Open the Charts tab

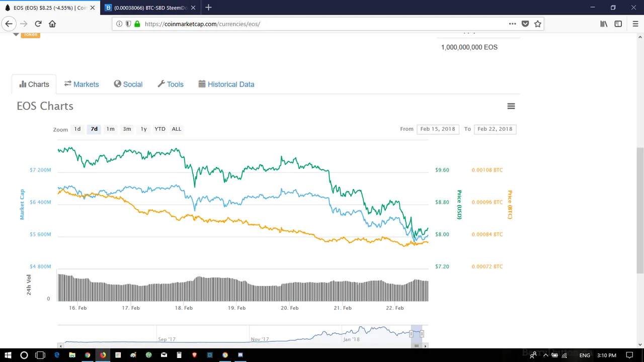pos(34,84)
